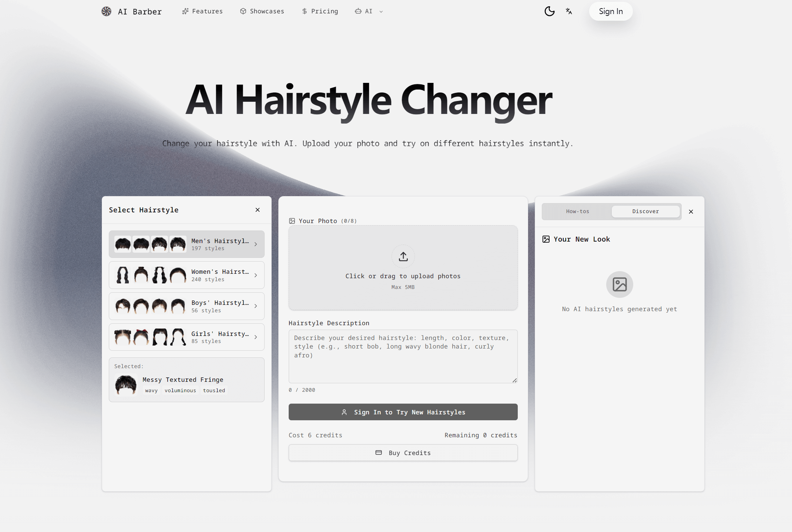Click the user icon on the Sign In button
This screenshot has height=532, width=792.
[344, 412]
